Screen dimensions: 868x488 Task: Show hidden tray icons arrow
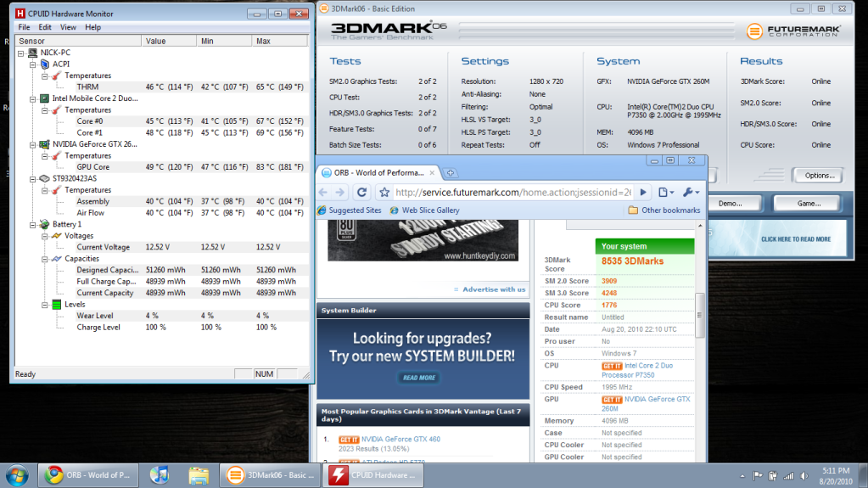[742, 476]
